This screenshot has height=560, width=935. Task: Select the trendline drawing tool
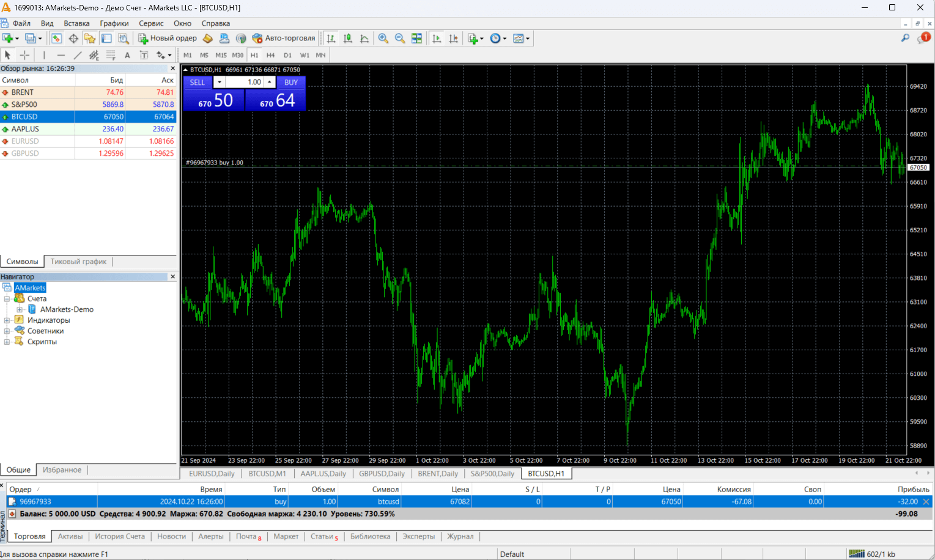click(x=78, y=55)
